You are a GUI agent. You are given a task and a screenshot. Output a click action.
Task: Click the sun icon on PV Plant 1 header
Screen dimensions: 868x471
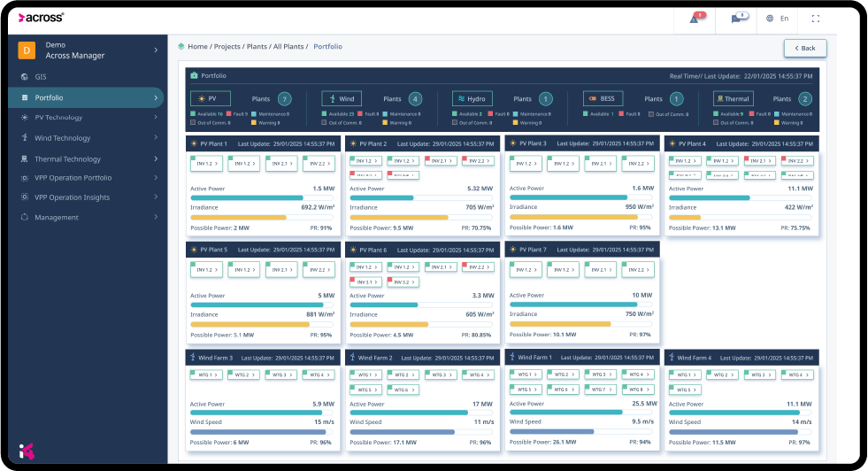coord(194,143)
